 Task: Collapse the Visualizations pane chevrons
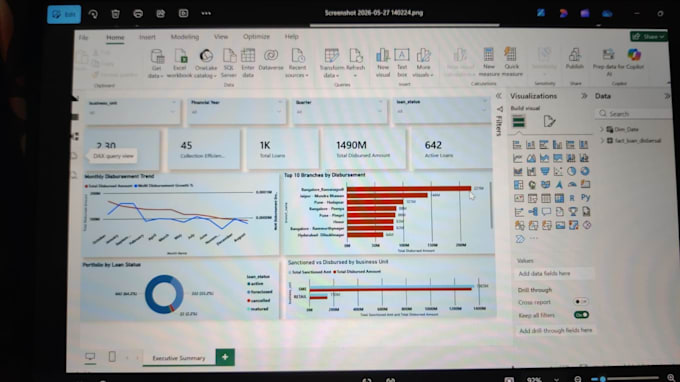(x=584, y=96)
